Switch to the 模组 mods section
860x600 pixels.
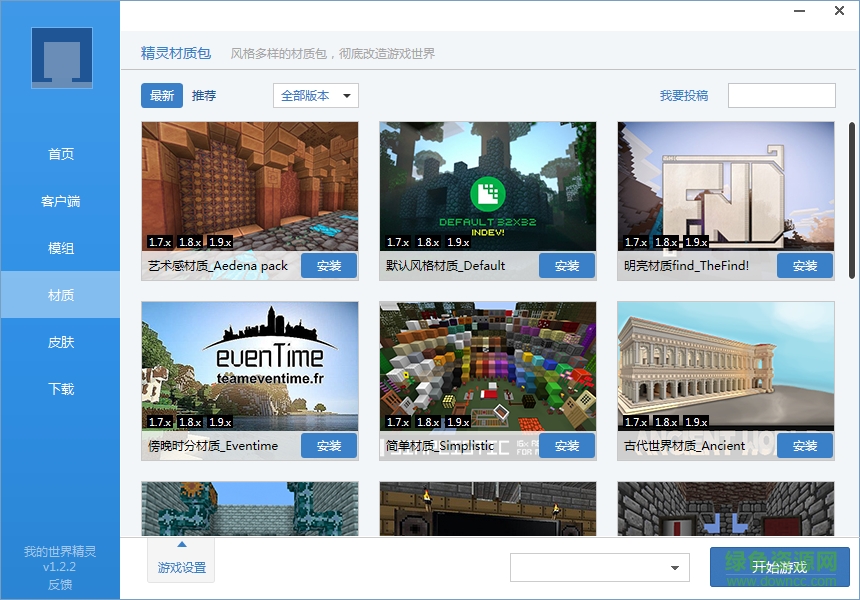(61, 248)
